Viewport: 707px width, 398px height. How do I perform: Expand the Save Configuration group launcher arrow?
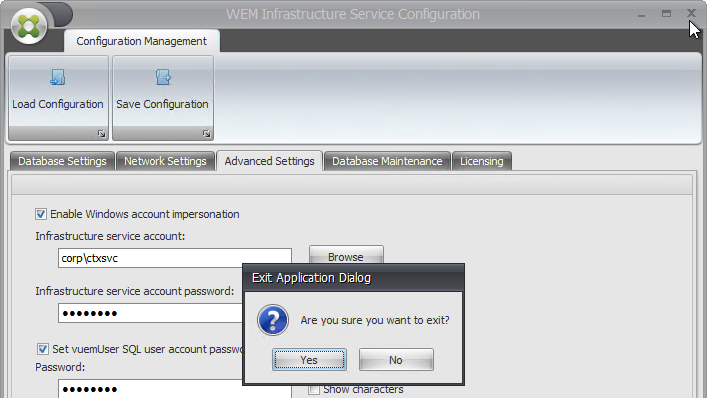click(207, 133)
